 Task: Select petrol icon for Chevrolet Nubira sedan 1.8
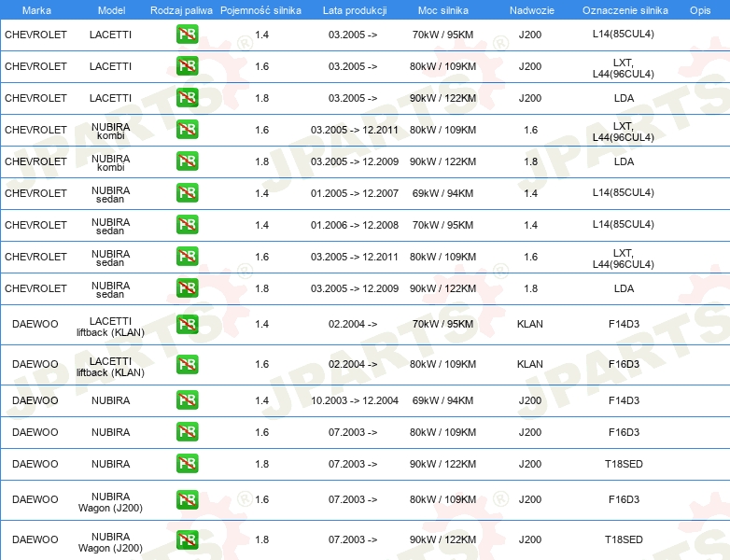click(187, 288)
